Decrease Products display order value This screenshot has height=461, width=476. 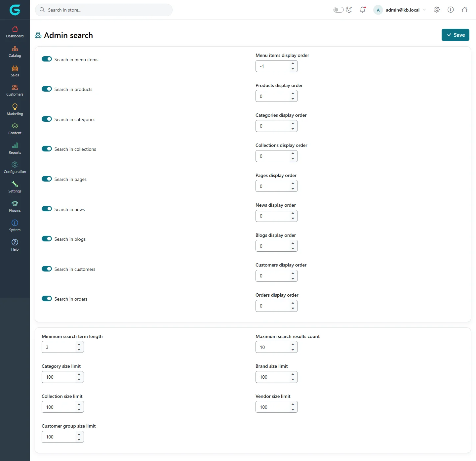coord(293,99)
